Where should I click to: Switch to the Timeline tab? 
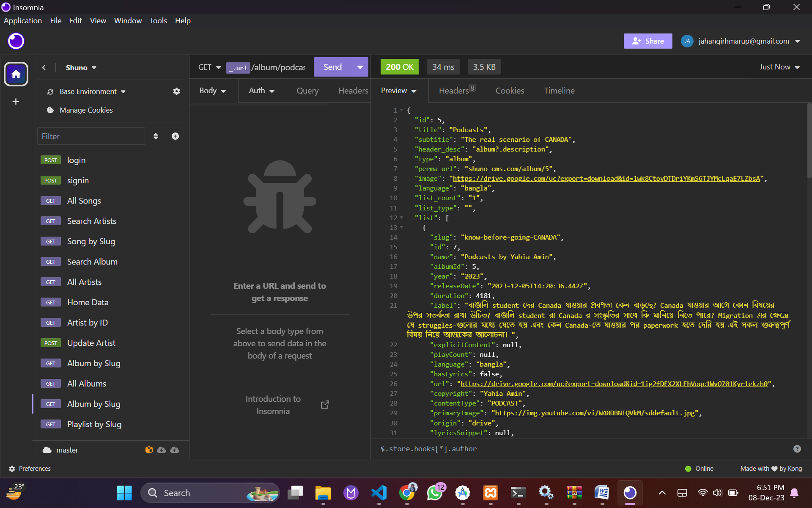pyautogui.click(x=559, y=91)
